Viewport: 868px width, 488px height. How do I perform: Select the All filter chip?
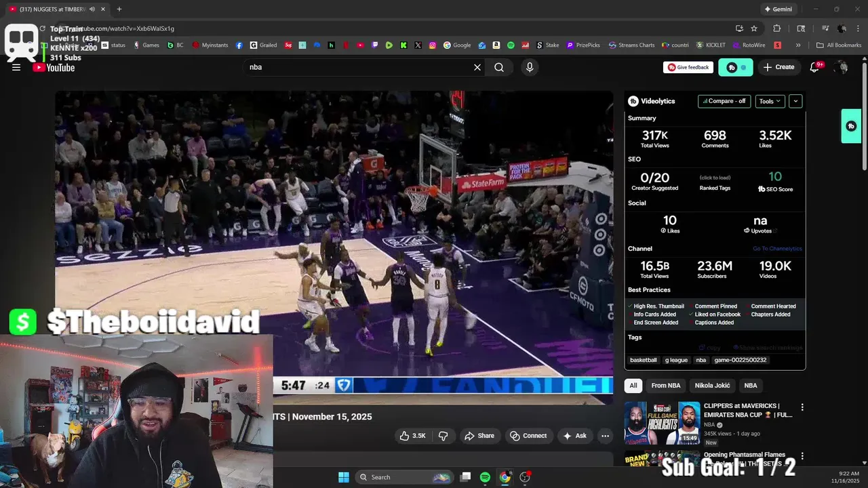coord(633,386)
